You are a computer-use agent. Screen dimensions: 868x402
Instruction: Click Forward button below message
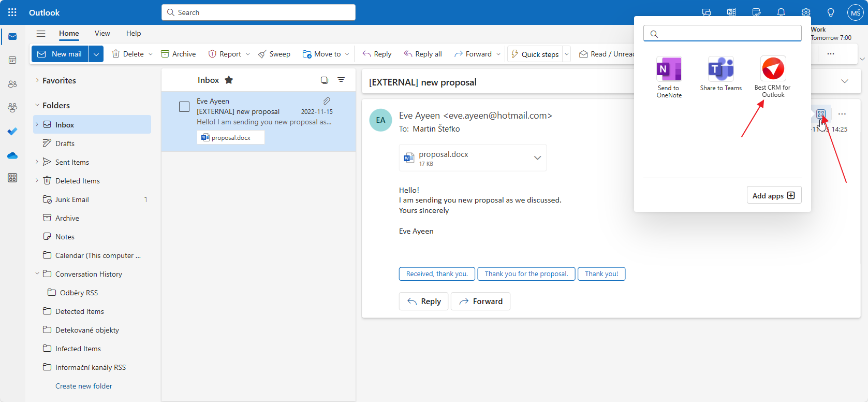[480, 301]
